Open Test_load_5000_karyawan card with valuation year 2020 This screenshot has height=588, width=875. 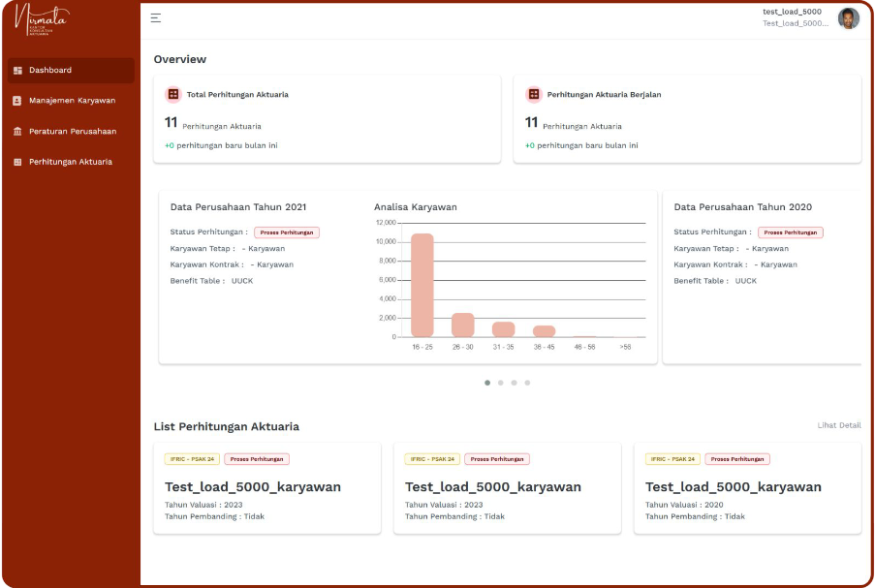click(747, 488)
